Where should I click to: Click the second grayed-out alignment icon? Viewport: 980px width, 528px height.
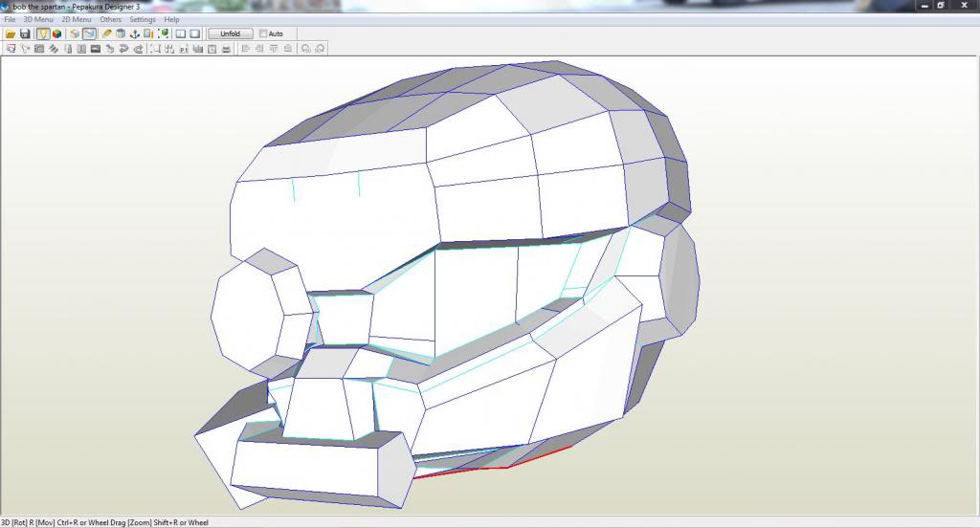pos(259,49)
